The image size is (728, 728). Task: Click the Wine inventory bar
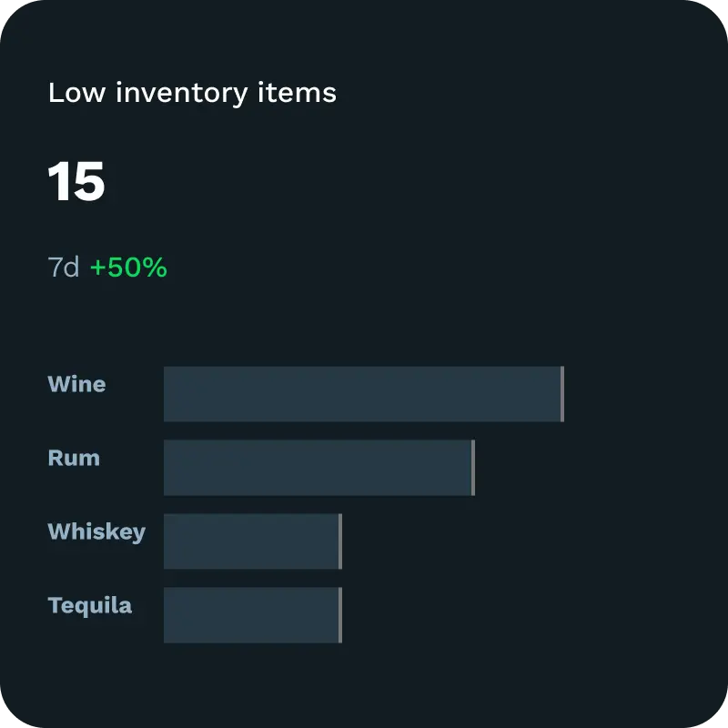362,394
